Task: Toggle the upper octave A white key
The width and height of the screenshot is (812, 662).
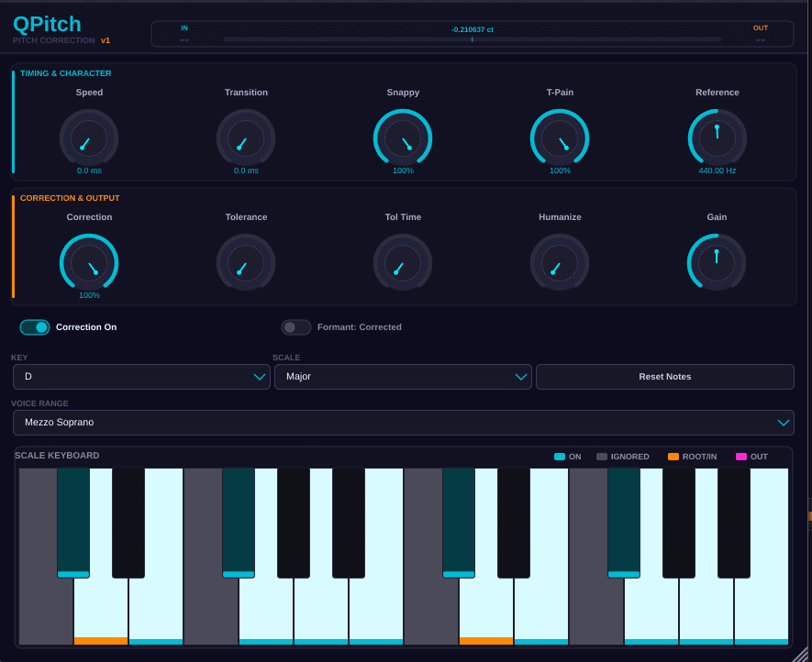Action: [706, 611]
